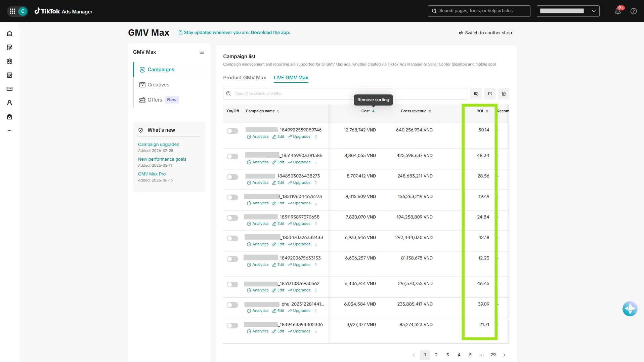Go to page 29 in pagination

[x=493, y=355]
